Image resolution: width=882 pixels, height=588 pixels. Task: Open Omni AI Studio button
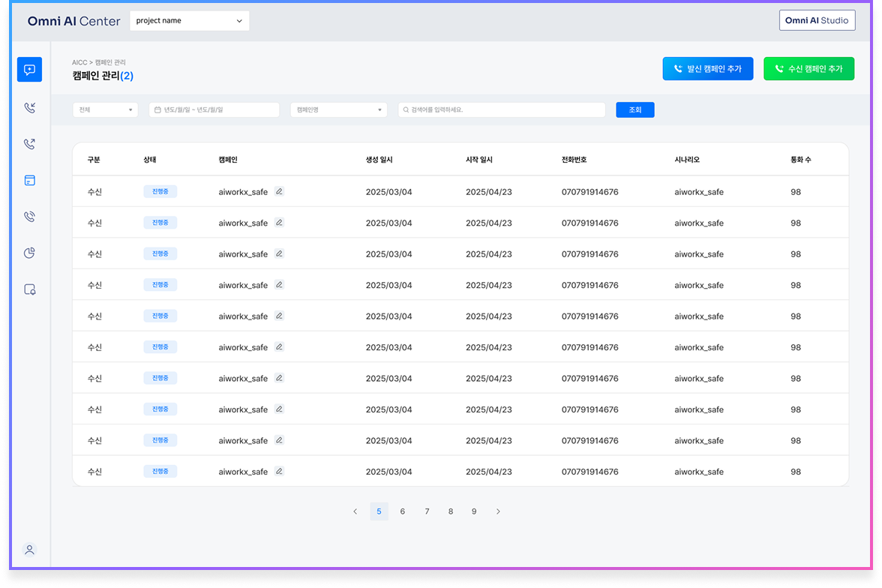817,20
